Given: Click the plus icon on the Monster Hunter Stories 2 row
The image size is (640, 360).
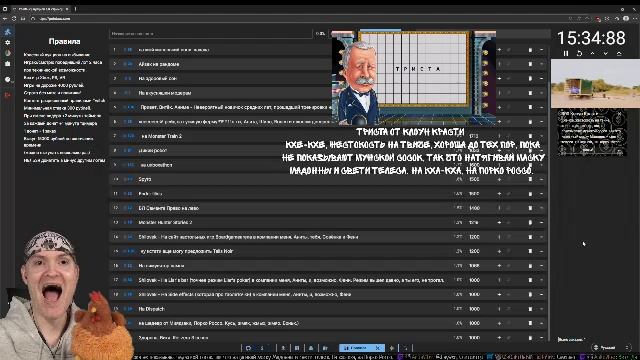Looking at the screenshot, I should [499, 222].
